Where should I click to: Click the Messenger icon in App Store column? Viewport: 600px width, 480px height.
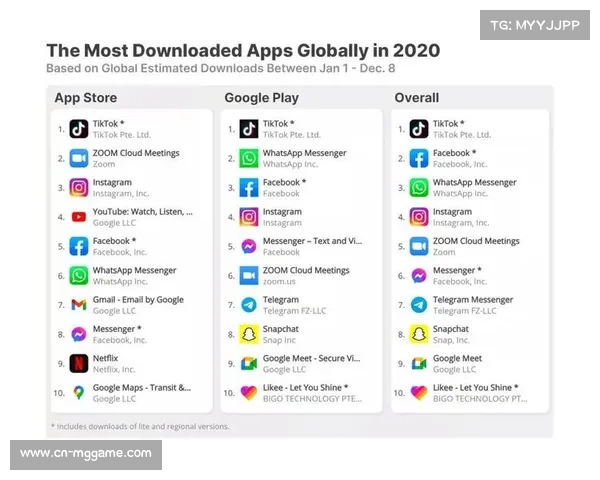[79, 334]
